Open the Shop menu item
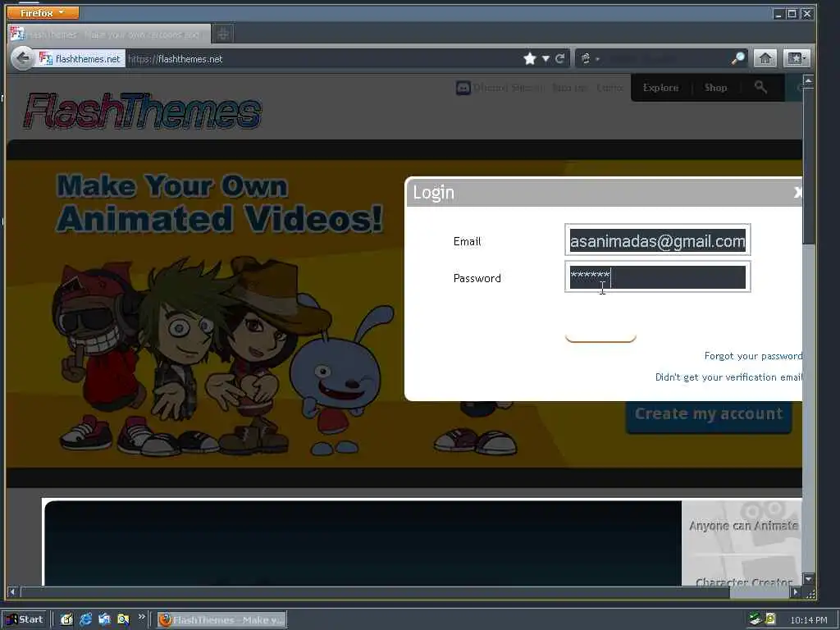840x630 pixels. coord(715,88)
